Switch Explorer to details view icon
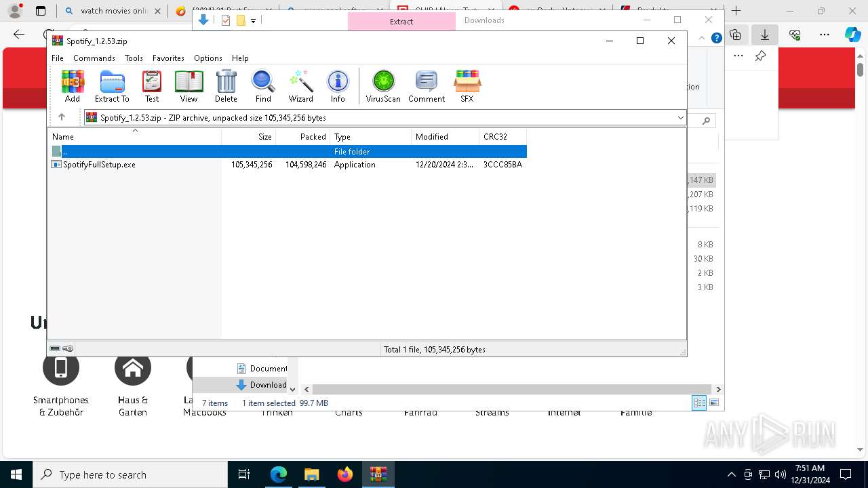868x488 pixels. tap(699, 403)
